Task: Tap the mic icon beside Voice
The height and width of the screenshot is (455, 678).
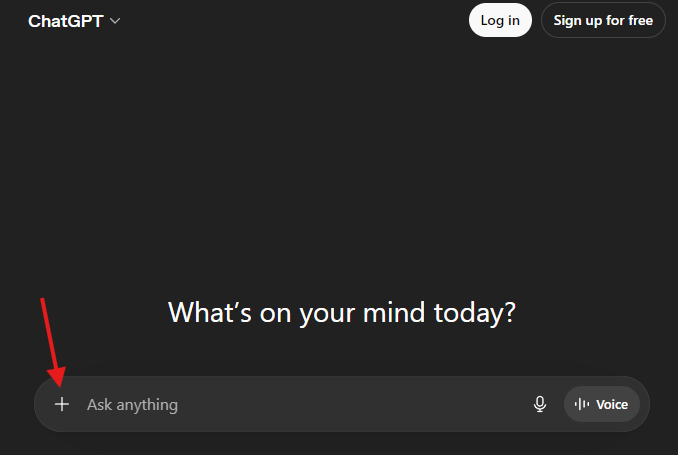Action: pos(540,404)
